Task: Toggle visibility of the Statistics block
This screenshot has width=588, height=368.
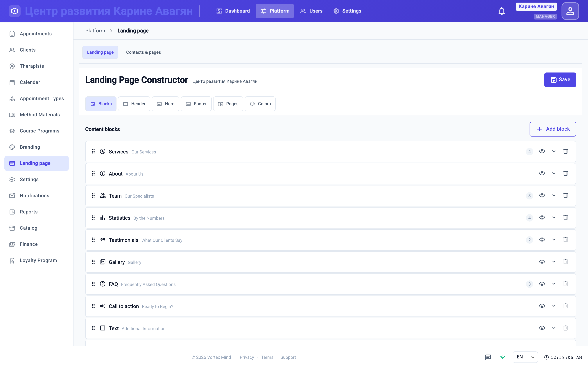Action: click(x=542, y=218)
